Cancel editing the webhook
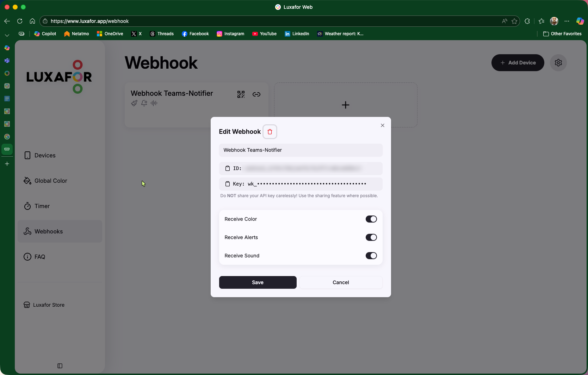The image size is (588, 375). [341, 282]
